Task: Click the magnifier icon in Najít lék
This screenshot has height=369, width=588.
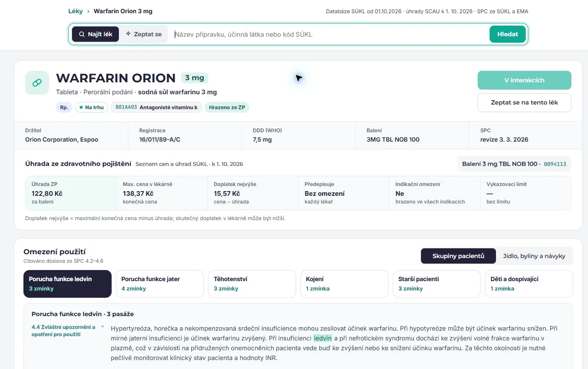Action: tap(82, 34)
